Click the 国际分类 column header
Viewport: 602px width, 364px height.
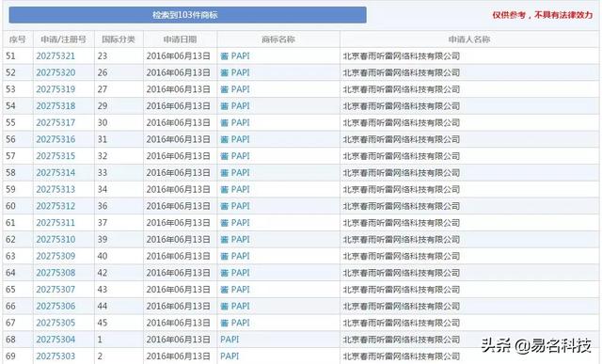click(x=119, y=40)
